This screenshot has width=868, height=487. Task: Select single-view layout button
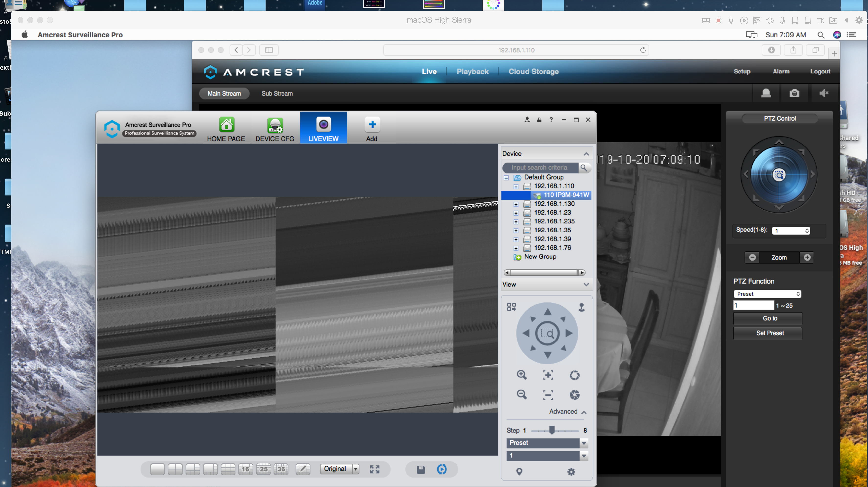157,469
